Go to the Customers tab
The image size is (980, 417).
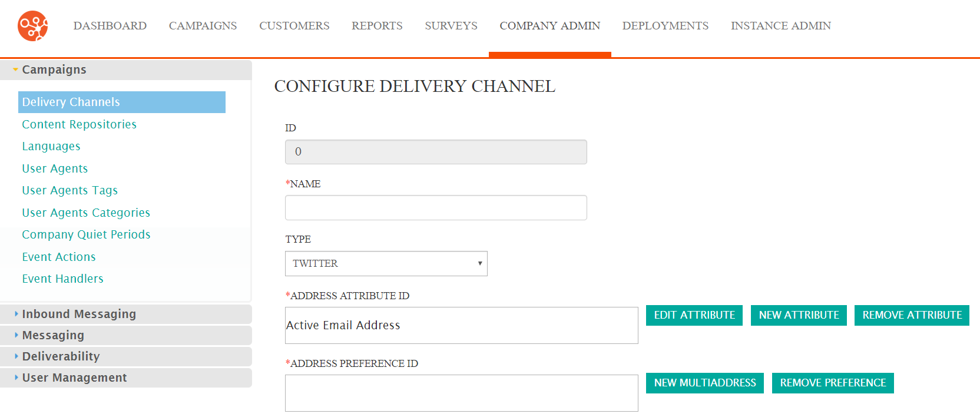coord(294,26)
